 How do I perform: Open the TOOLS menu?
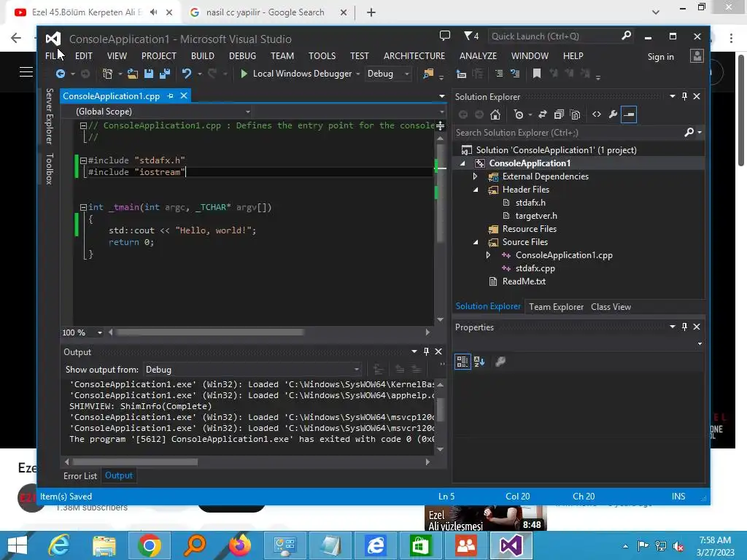pos(322,56)
